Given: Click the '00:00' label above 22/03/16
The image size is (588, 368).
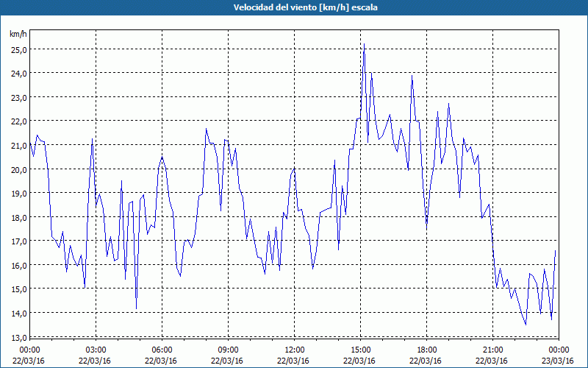Looking at the screenshot, I should (x=29, y=350).
